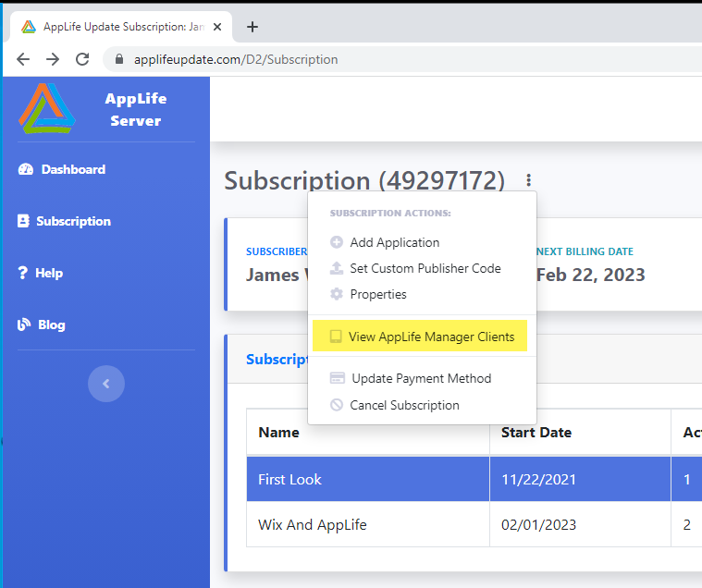Reload the page with the refresh icon
The image size is (702, 588).
[x=82, y=59]
